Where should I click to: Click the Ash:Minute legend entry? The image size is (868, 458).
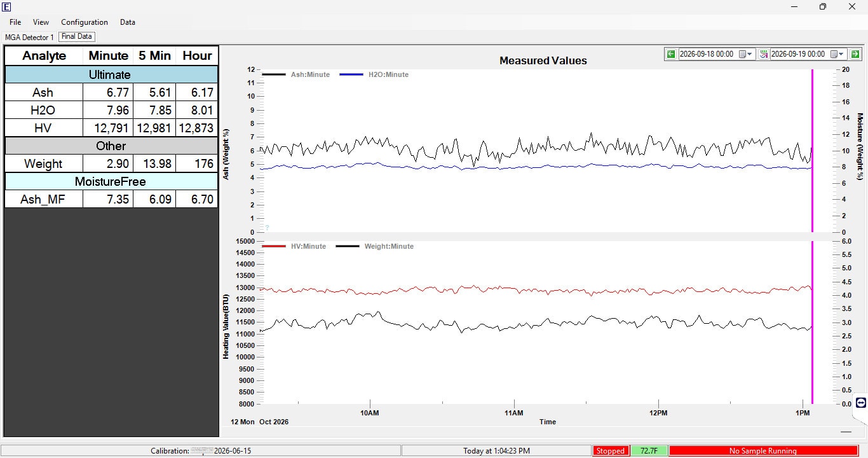click(297, 74)
